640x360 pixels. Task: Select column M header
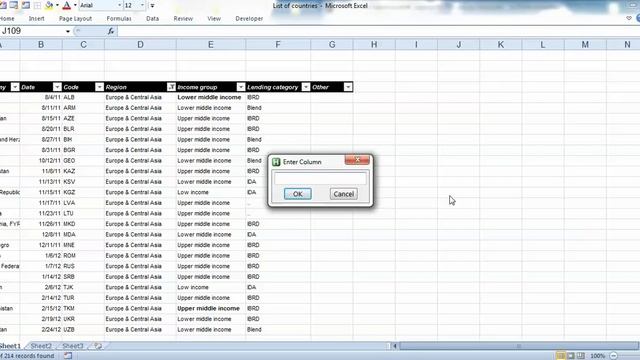pyautogui.click(x=585, y=44)
